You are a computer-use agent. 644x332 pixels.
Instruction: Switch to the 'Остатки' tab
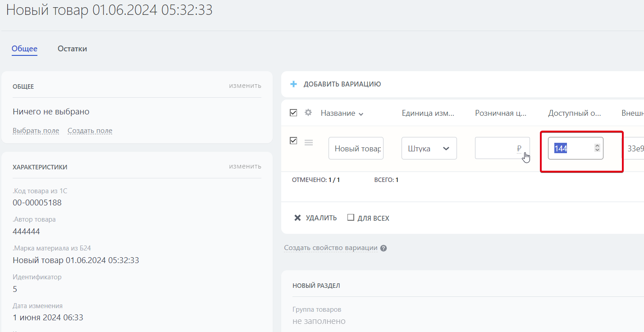click(72, 49)
